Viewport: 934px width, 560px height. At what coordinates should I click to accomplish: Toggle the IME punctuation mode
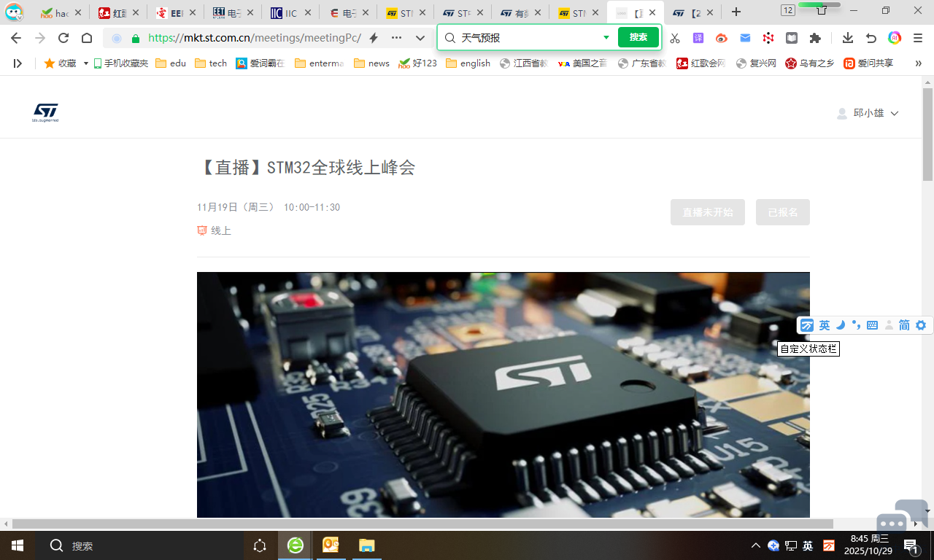coord(856,325)
